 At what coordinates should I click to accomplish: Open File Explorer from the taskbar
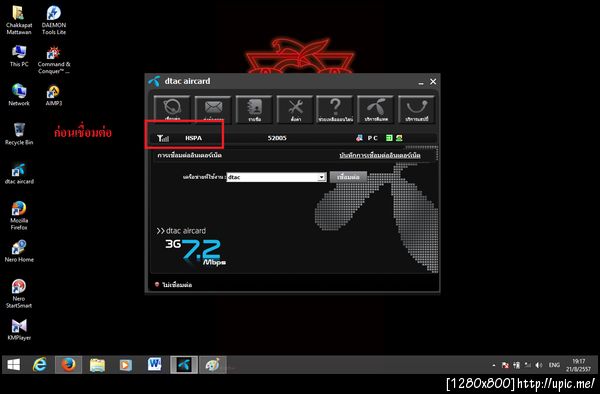(x=97, y=365)
